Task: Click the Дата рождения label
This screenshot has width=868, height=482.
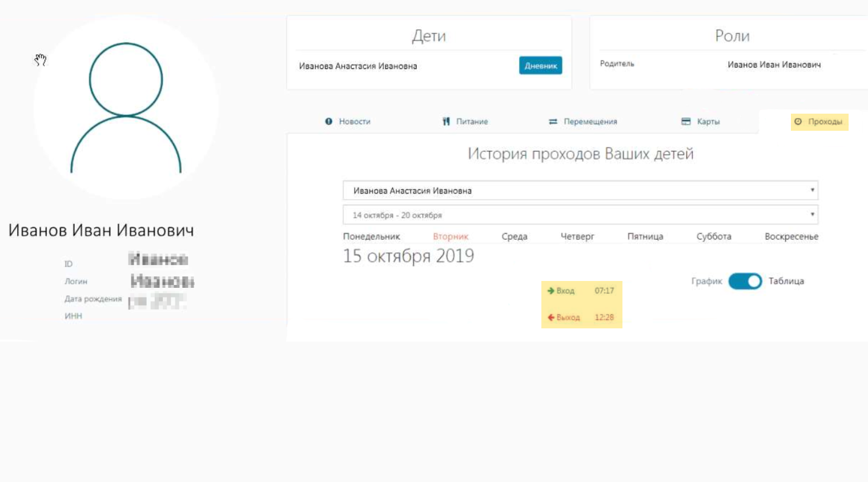Action: tap(93, 299)
